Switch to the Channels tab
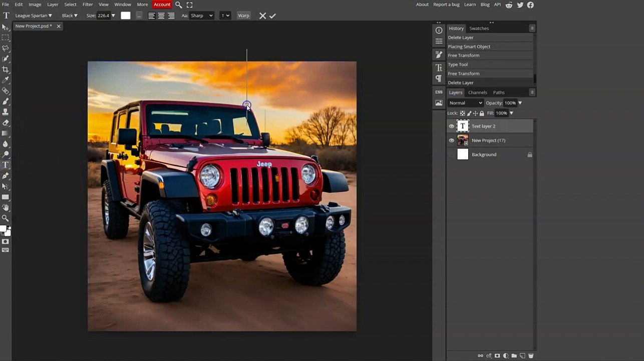The height and width of the screenshot is (361, 644). (x=477, y=92)
